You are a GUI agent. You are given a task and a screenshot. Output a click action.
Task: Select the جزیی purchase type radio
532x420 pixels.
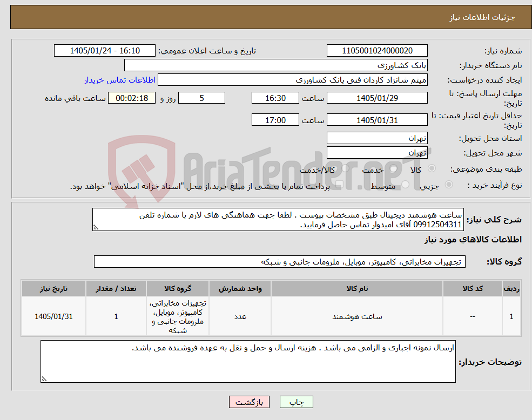click(448, 184)
